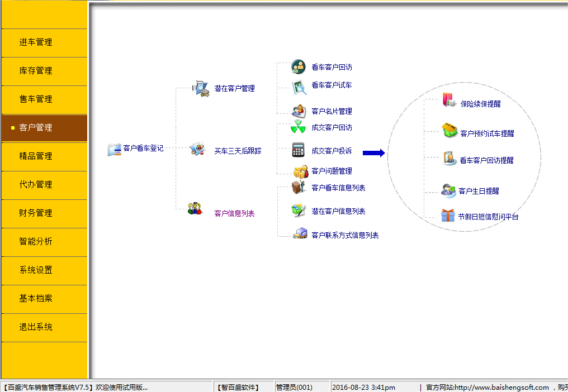Click the 买车三天后跟踪 icon
The image size is (568, 392).
point(198,149)
